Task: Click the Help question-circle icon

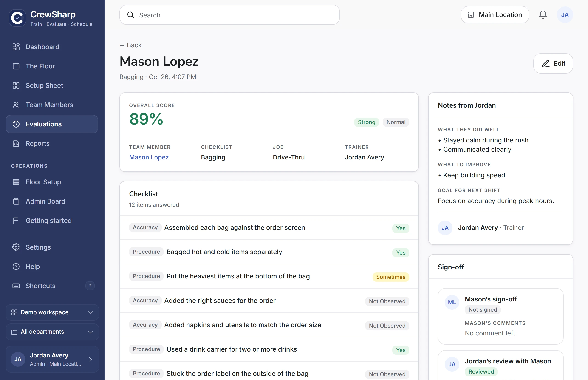Action: point(16,267)
